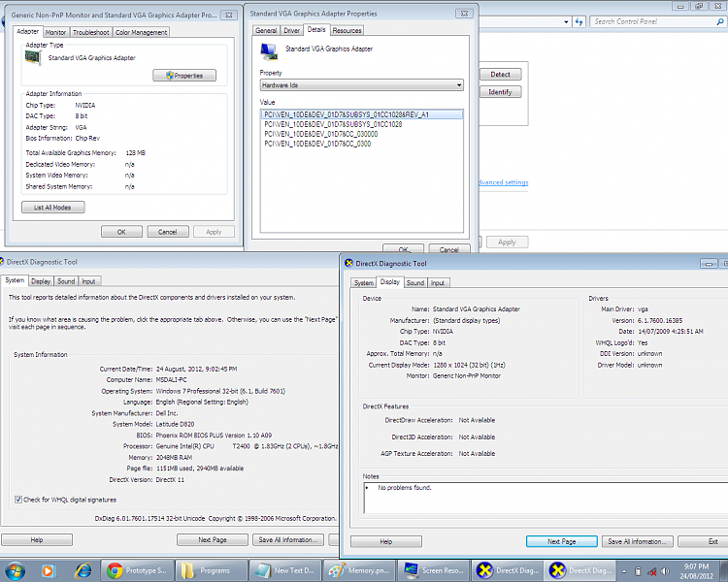The height and width of the screenshot is (582, 728).
Task: Click Next Page in left DxDiag window
Action: click(x=213, y=539)
